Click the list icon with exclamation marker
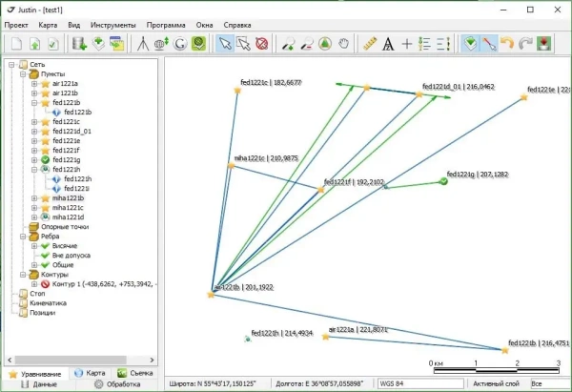This screenshot has height=392, width=572. (443, 44)
